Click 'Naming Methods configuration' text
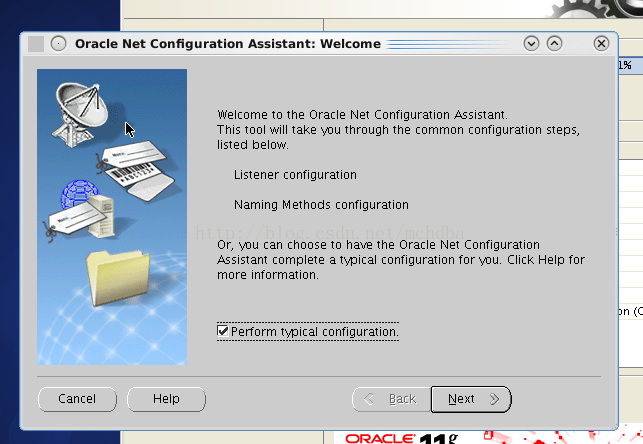The height and width of the screenshot is (444, 643). click(321, 205)
